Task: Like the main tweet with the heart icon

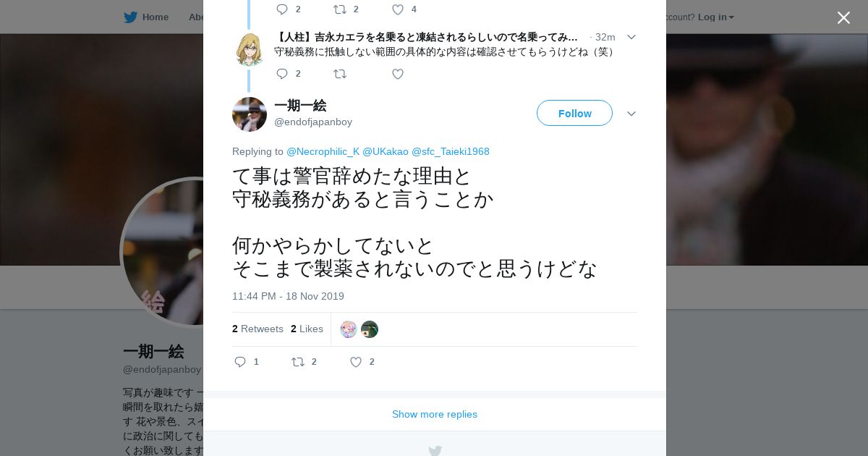Action: pos(356,362)
